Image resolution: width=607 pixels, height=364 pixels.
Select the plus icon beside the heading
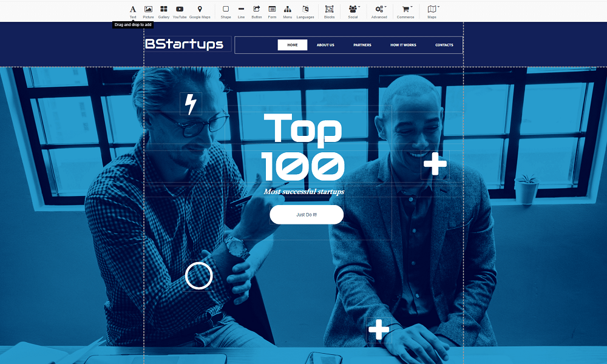(x=435, y=164)
